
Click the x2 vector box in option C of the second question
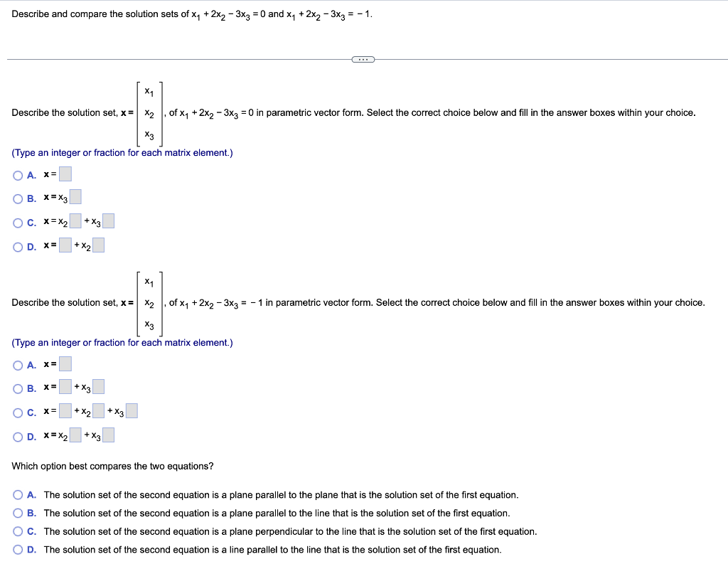coord(98,410)
